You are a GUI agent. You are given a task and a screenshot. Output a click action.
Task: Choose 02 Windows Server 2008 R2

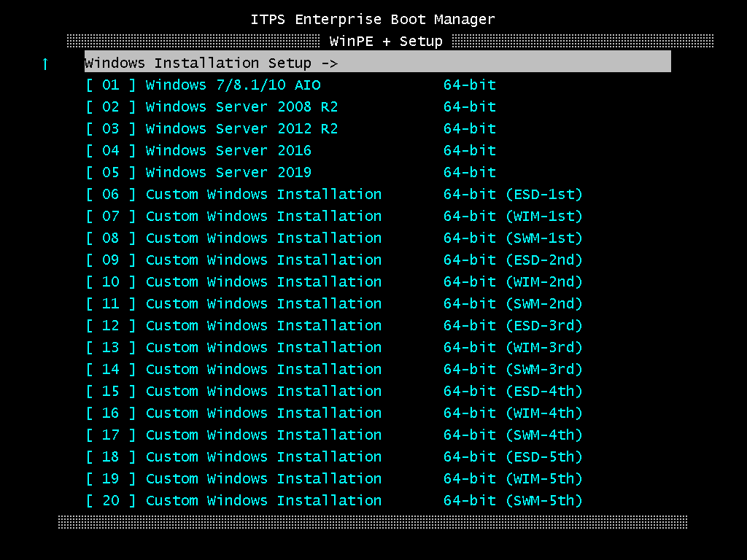point(291,107)
